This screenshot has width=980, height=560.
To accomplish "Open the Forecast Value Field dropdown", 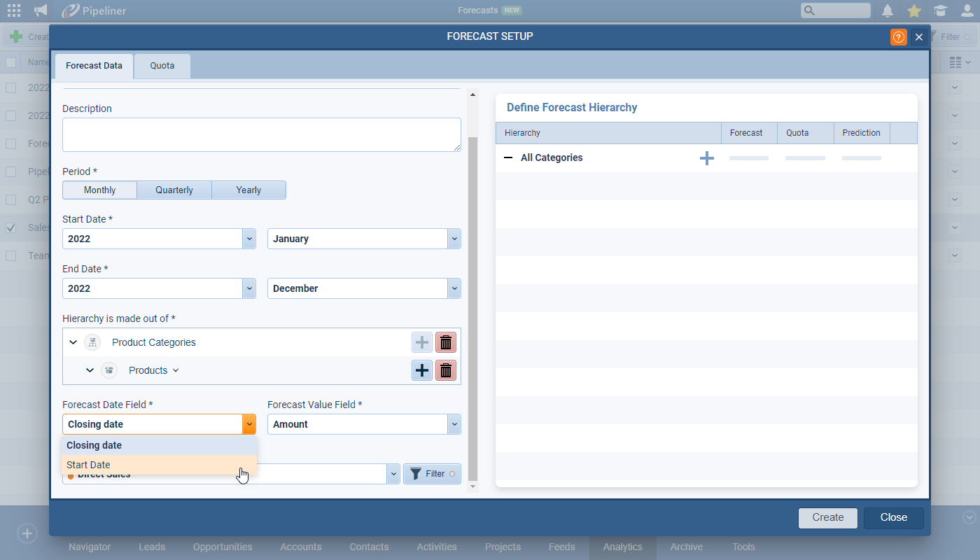I will tap(454, 424).
